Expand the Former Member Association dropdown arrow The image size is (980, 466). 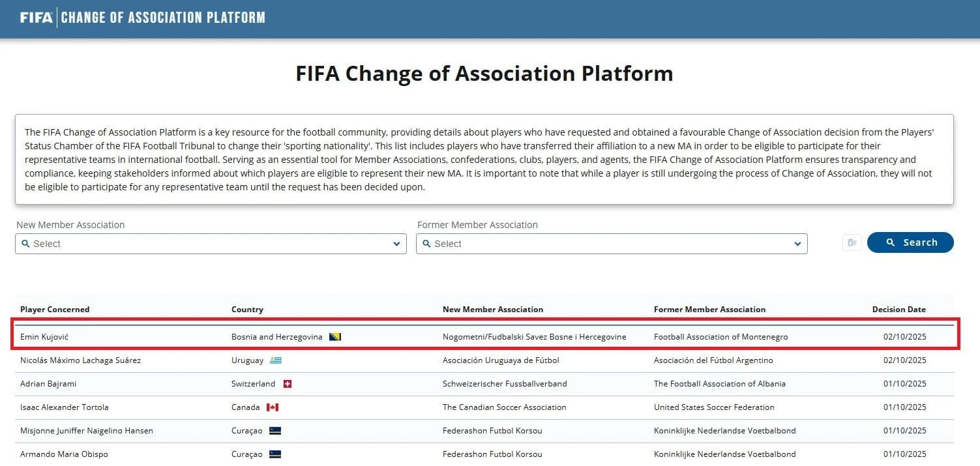(x=797, y=244)
